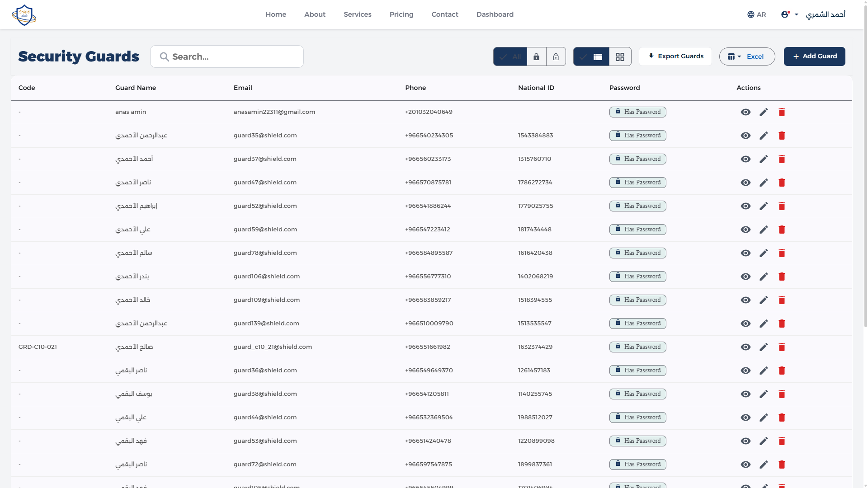
Task: Select the list view icon
Action: (598, 56)
